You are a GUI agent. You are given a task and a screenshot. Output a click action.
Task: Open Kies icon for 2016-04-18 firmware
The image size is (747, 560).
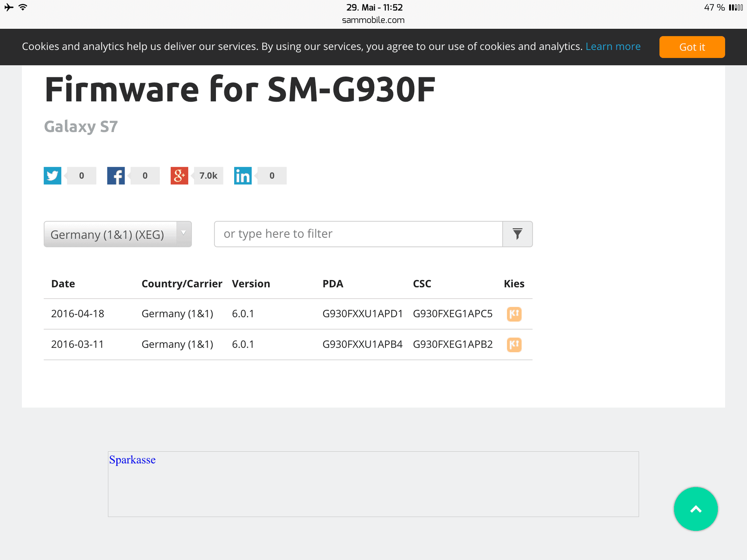tap(514, 314)
